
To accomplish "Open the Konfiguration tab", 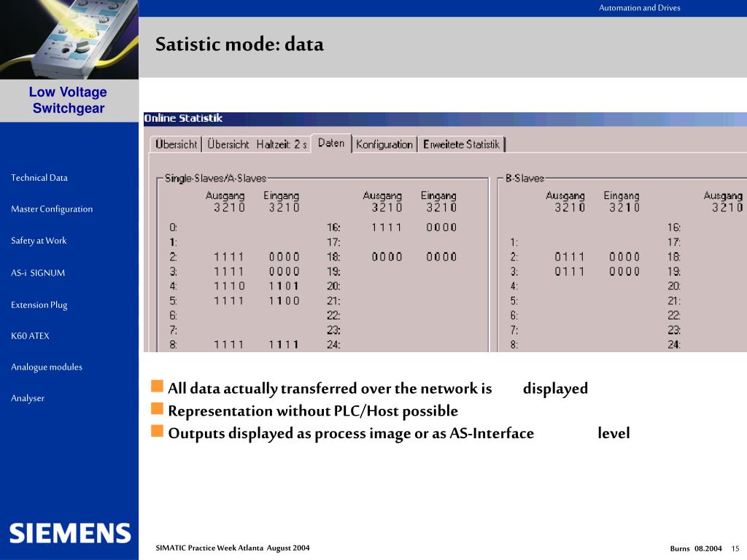I will 384,144.
